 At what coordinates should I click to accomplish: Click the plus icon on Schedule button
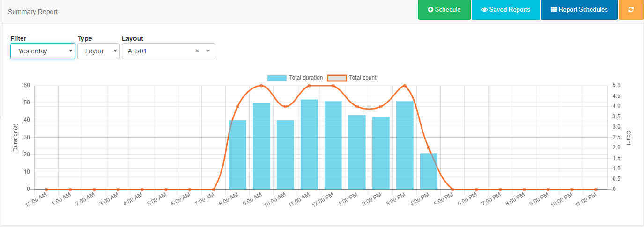coord(430,10)
